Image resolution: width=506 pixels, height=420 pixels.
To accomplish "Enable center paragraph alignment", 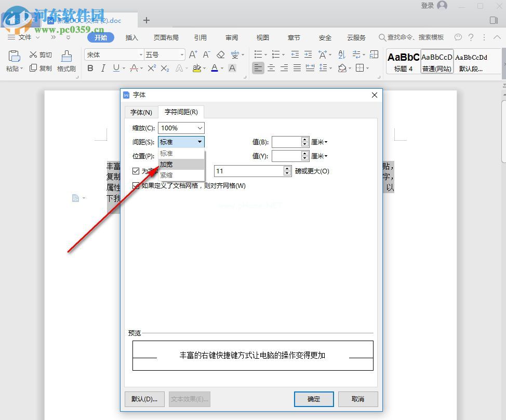I will pos(271,68).
